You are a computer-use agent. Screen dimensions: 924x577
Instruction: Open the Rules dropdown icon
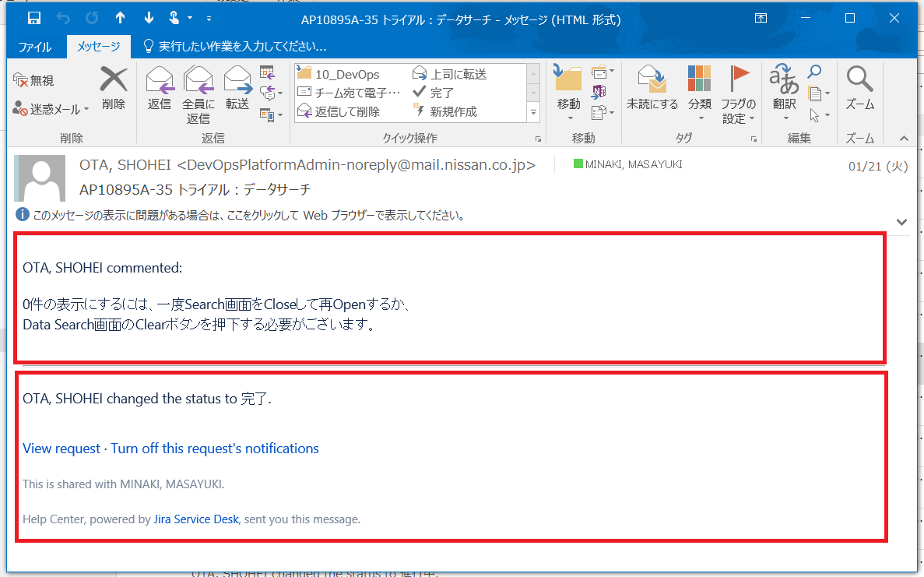click(x=603, y=72)
